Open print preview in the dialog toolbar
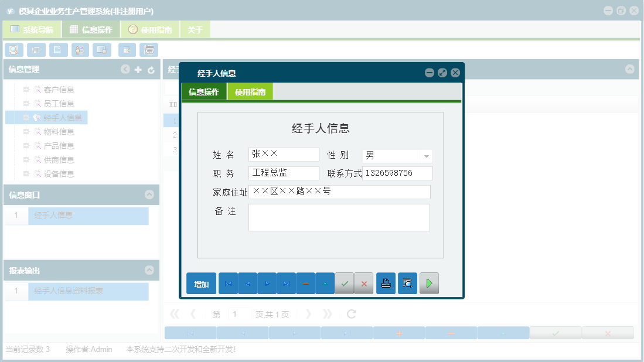Screen dimensions: 644x362 pyautogui.click(x=407, y=283)
